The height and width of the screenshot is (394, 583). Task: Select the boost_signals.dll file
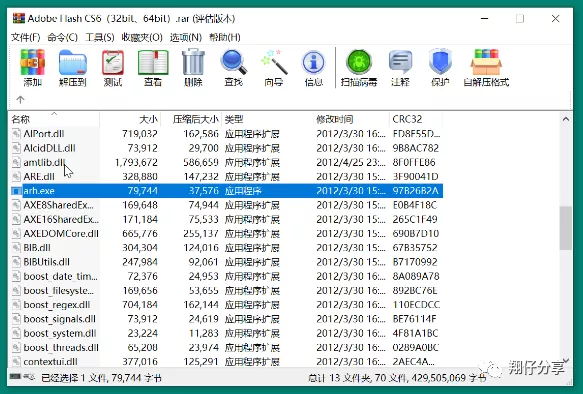59,319
